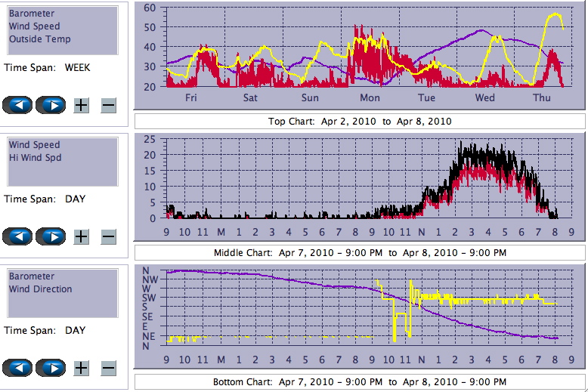The width and height of the screenshot is (588, 392).
Task: Select Wind Direction in the bottom chart list
Action: [41, 289]
